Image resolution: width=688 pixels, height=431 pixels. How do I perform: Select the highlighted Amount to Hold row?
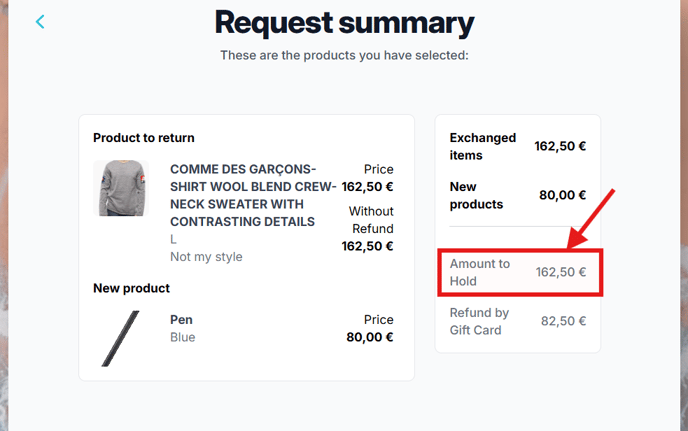520,272
